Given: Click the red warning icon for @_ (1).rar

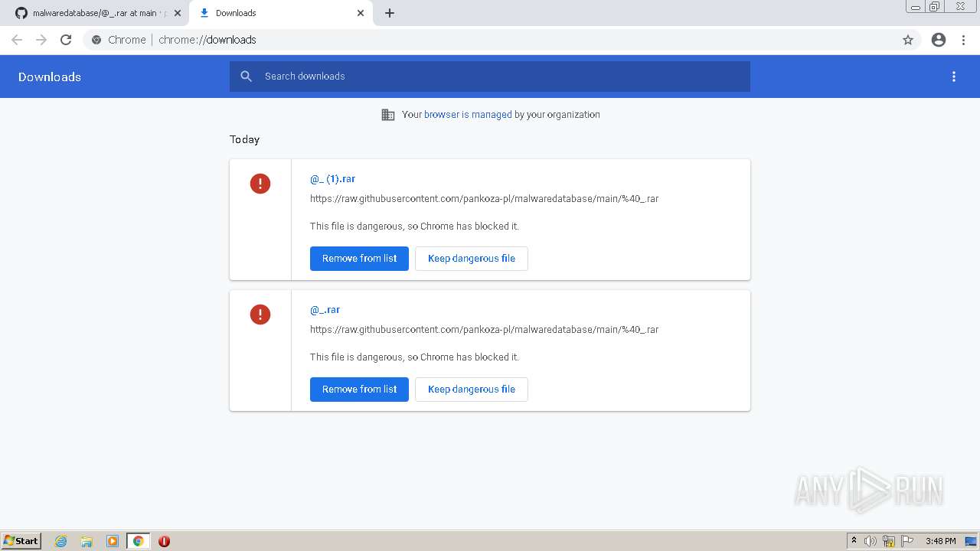Looking at the screenshot, I should [260, 184].
